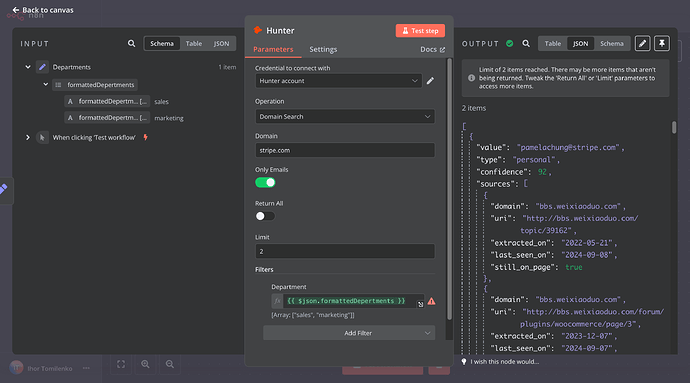This screenshot has width=690, height=383.
Task: Edit the Hunter account credential
Action: [430, 81]
